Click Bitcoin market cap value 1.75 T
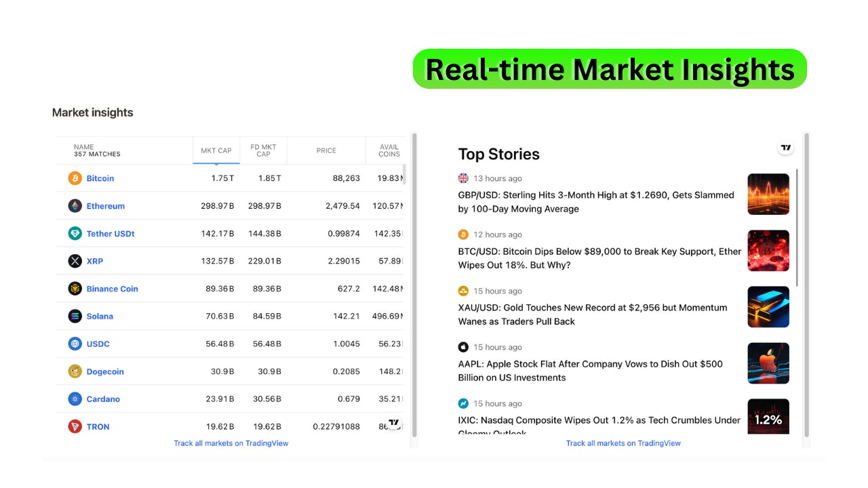Screen dimensions: 868x488 (x=222, y=178)
